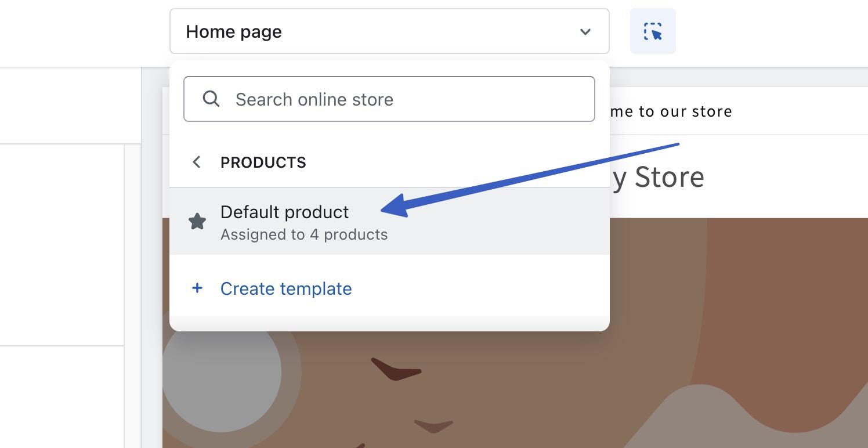Click the small lower bird shape in banner

pos(433,427)
